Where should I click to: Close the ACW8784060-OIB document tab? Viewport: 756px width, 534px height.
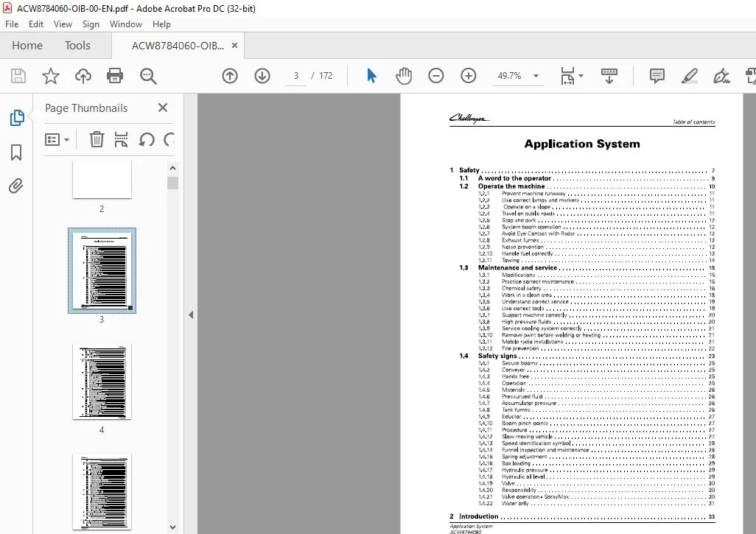(x=235, y=46)
